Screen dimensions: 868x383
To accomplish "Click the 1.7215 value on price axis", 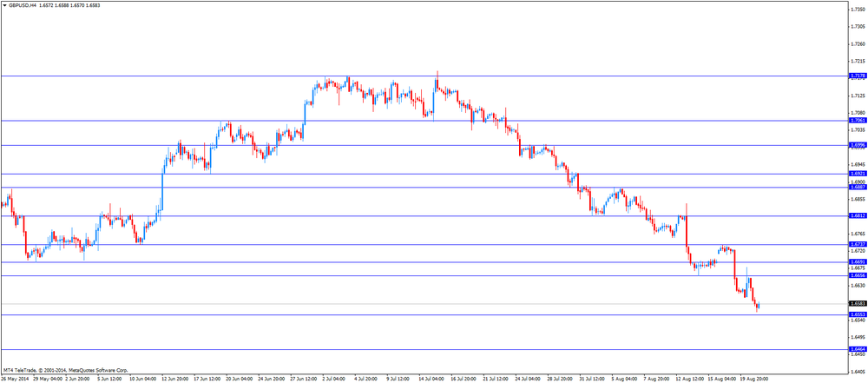I will [x=859, y=61].
